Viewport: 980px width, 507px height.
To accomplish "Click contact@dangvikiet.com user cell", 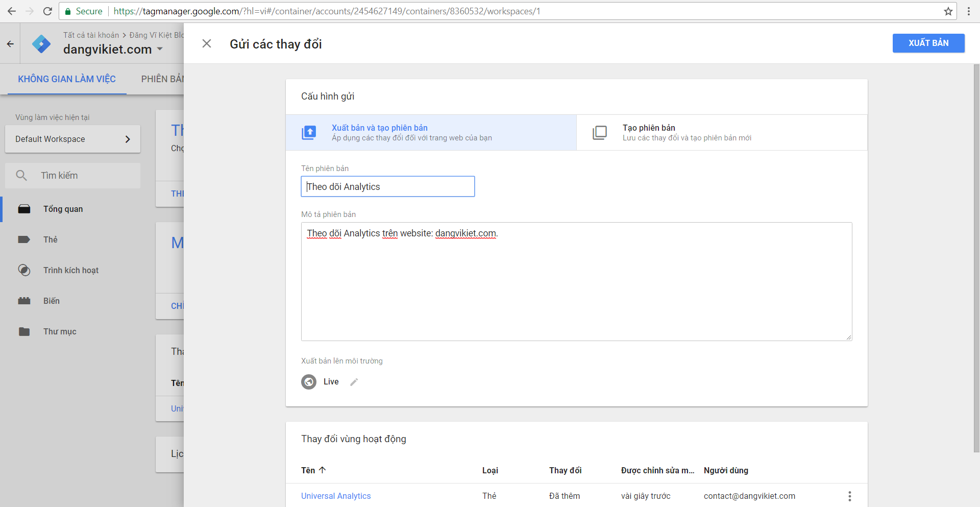I will tap(749, 496).
